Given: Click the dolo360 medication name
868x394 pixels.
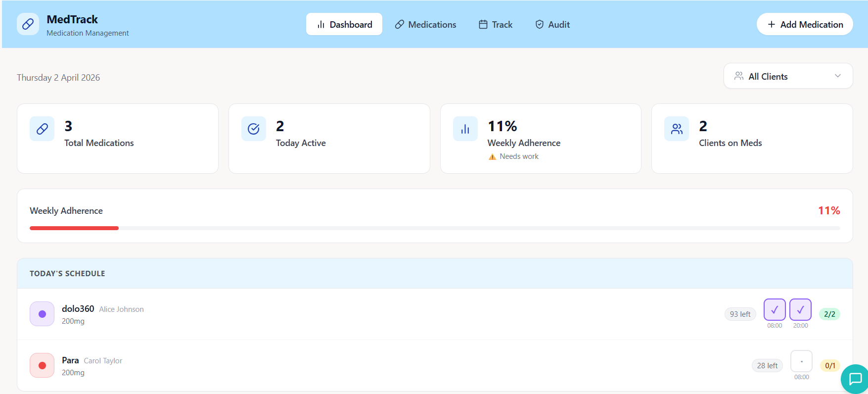Looking at the screenshot, I should [x=78, y=308].
